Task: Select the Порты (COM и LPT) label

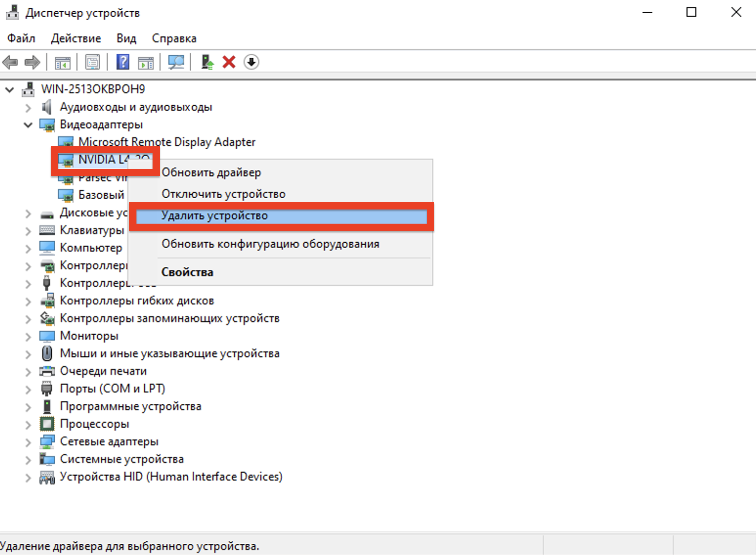Action: click(112, 389)
